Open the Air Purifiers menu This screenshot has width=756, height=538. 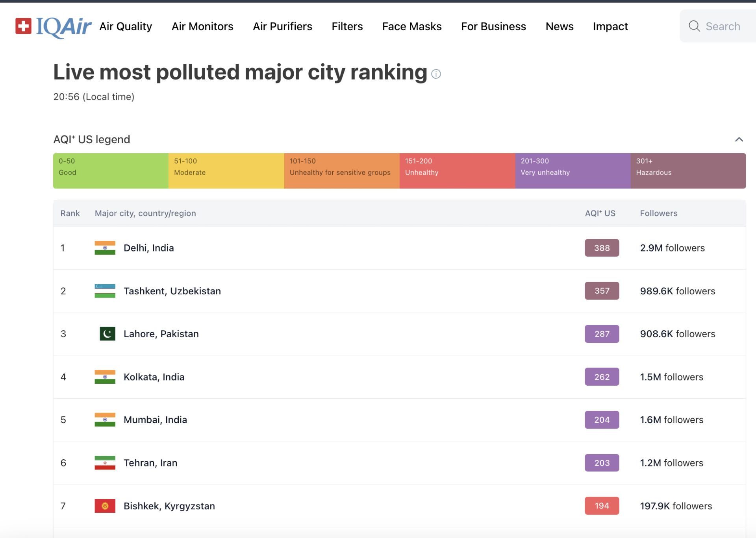282,26
